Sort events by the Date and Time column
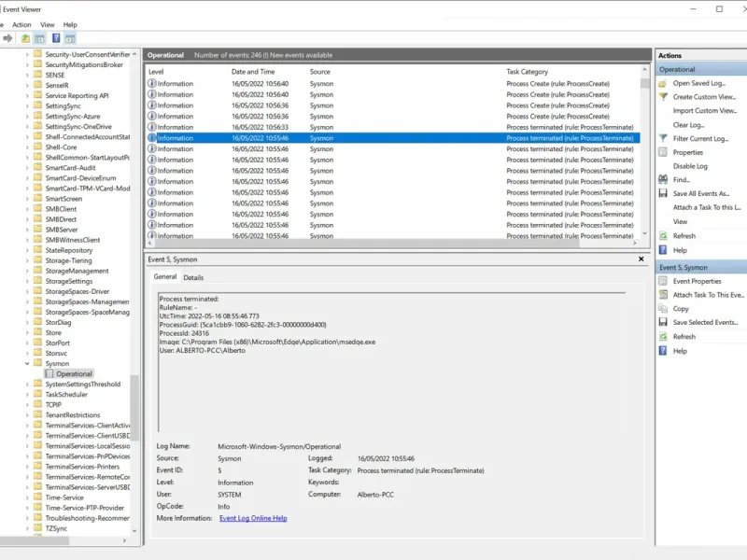This screenshot has width=747, height=560. [253, 72]
